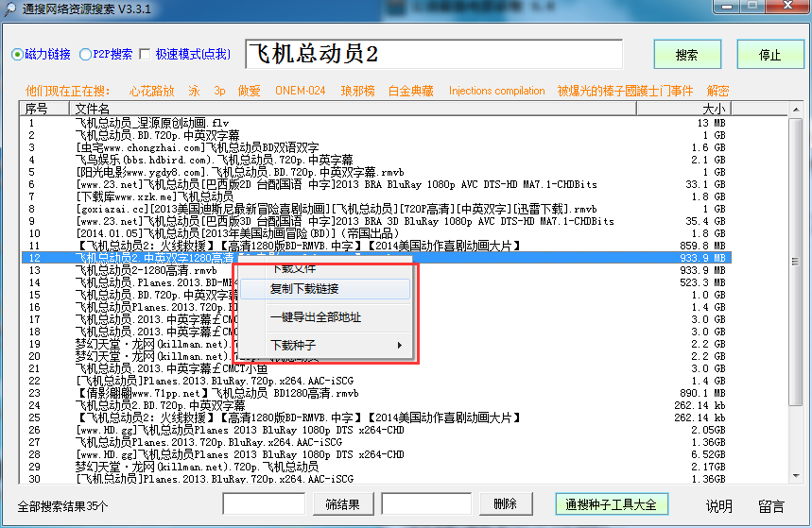Click the 停止 button
Viewport: 812px width, 528px height.
(x=770, y=55)
